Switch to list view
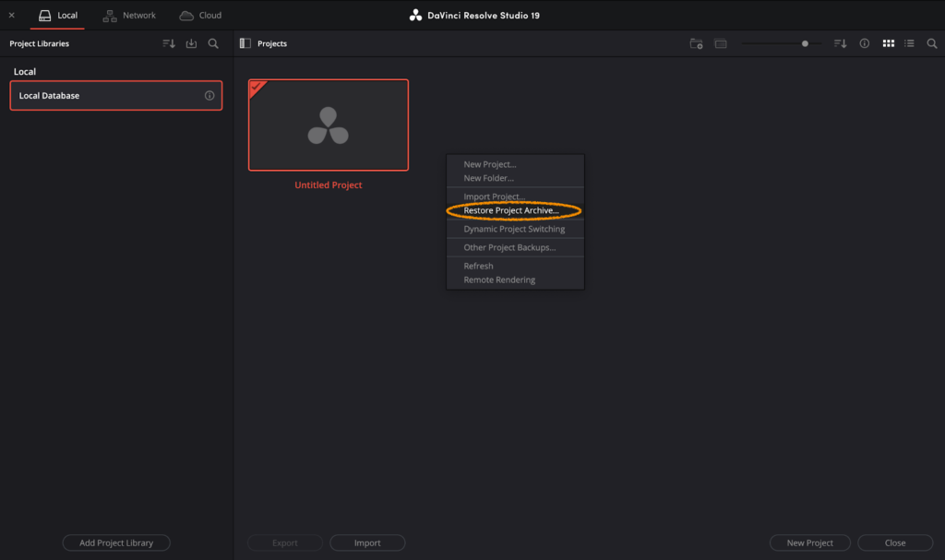 909,43
